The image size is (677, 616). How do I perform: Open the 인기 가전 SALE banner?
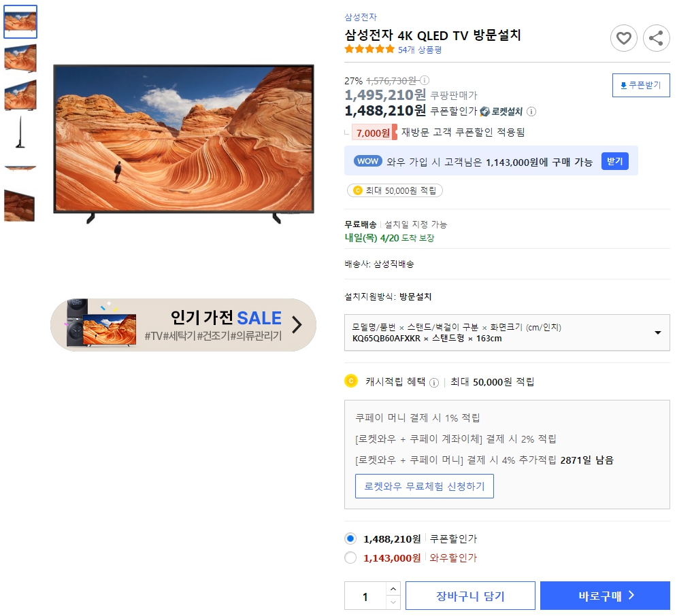[x=182, y=325]
